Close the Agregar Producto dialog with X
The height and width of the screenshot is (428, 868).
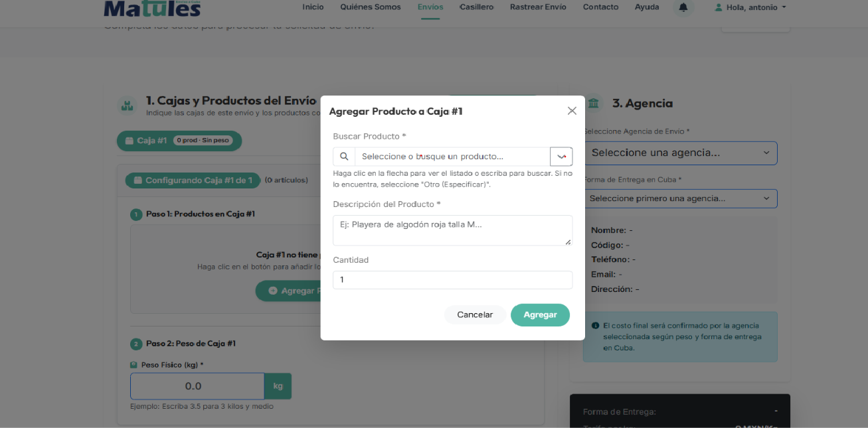click(x=572, y=111)
